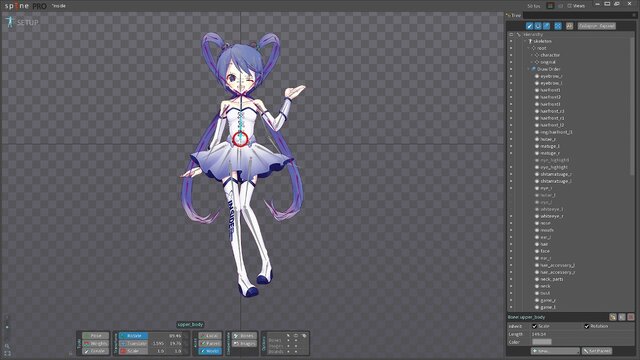Viewport: 640px width, 360px height.
Task: Toggle Images compensation button
Action: (244, 344)
